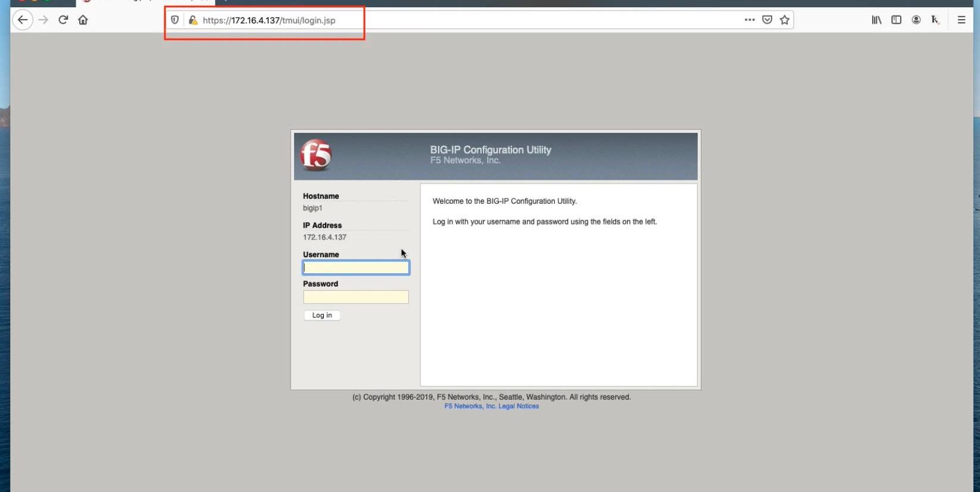Click the K extension icon in toolbar
Screen dimensions: 980x492
(x=935, y=20)
